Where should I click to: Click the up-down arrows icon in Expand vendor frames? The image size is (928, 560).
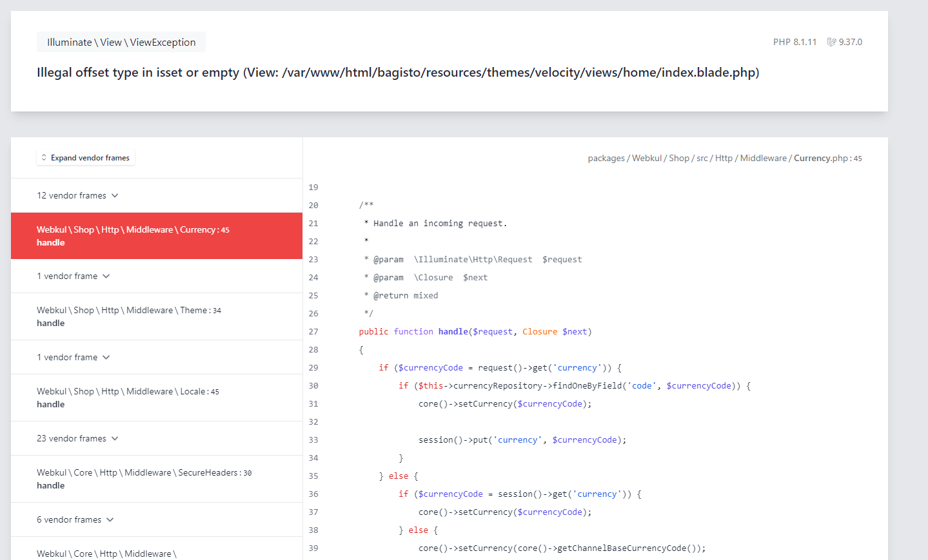tap(44, 158)
